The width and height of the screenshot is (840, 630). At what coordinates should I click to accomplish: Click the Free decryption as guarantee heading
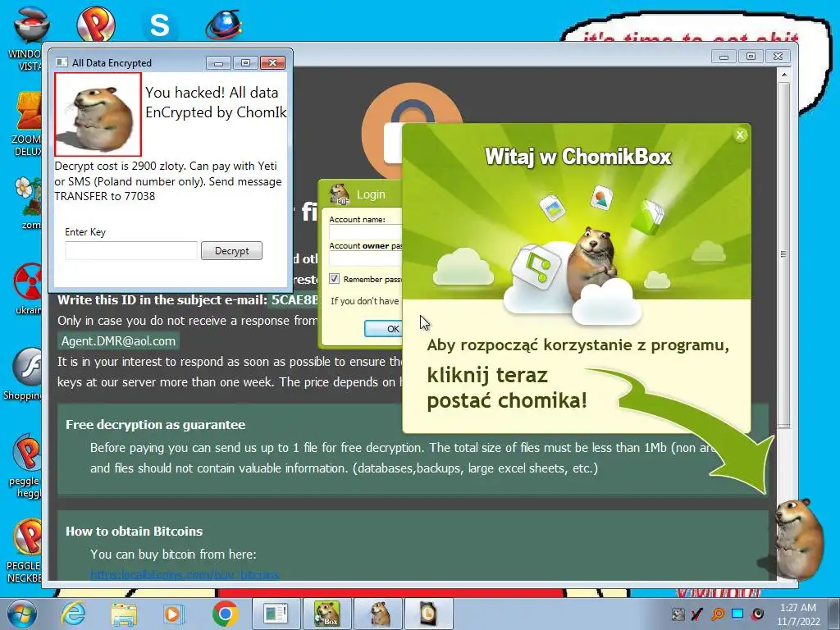coord(155,425)
